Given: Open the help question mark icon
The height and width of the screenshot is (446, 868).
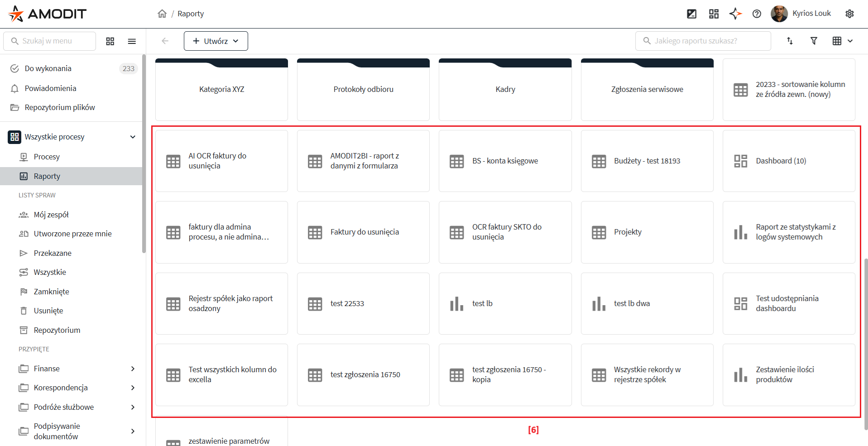Looking at the screenshot, I should click(x=757, y=14).
